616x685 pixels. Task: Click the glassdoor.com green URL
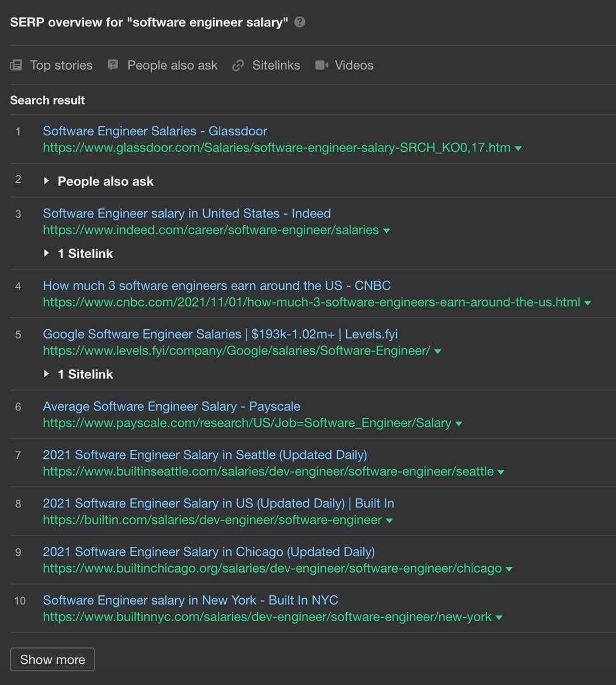click(277, 147)
